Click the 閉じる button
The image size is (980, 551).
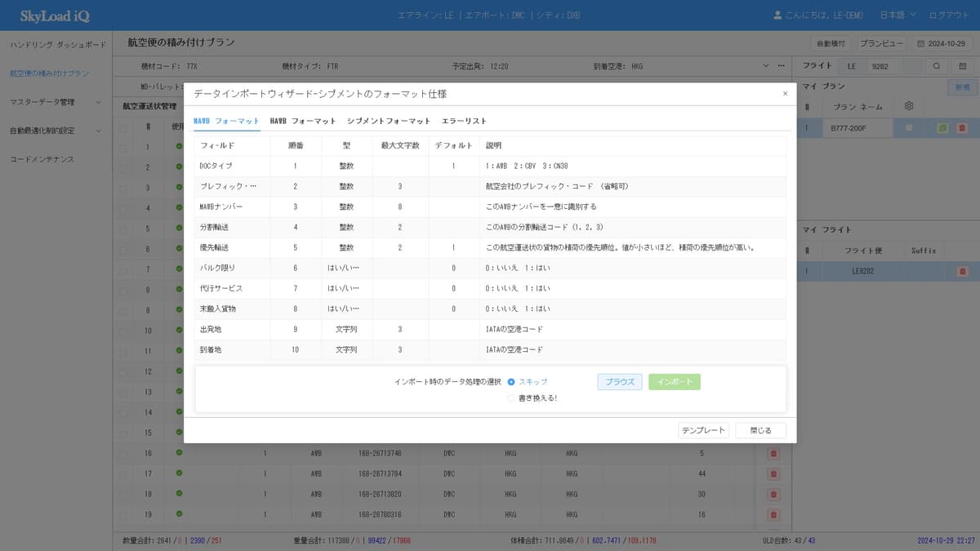(760, 430)
